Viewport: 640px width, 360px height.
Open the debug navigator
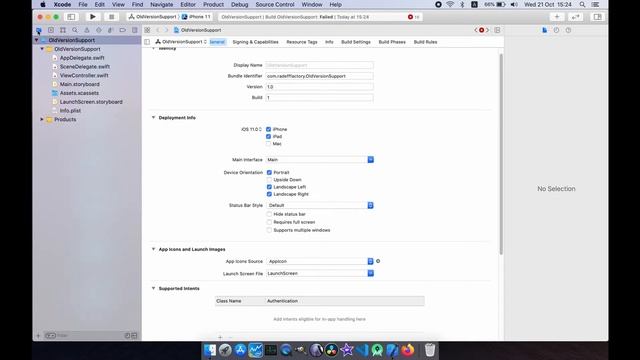point(110,30)
